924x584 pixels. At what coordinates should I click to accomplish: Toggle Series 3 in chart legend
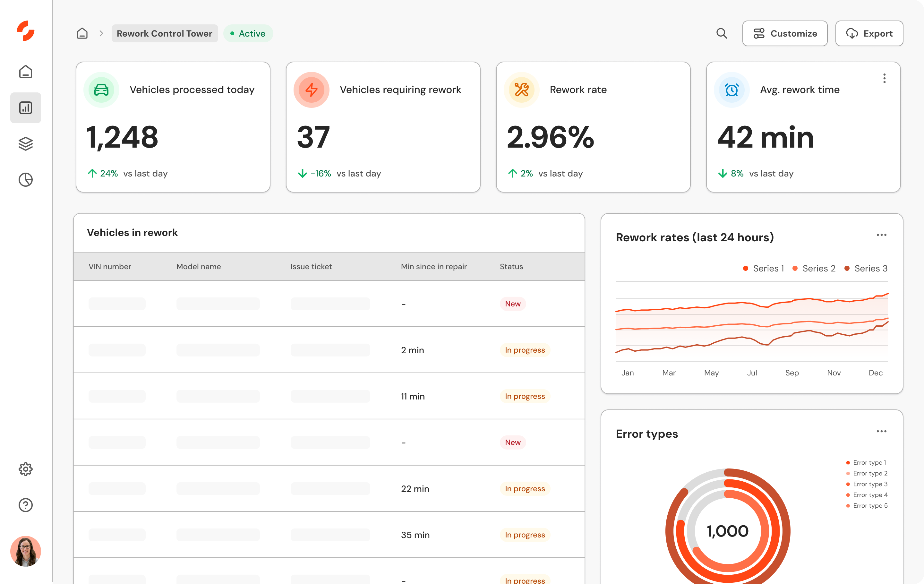pos(866,269)
